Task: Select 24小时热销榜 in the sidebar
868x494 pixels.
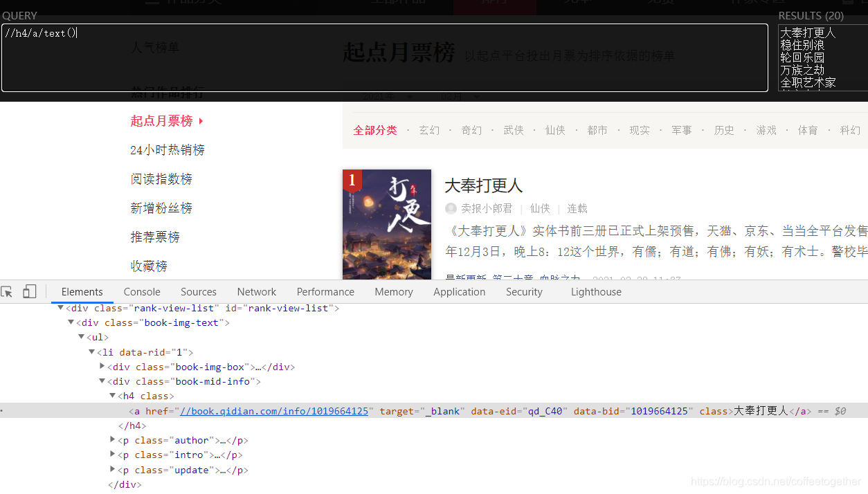Action: 167,149
